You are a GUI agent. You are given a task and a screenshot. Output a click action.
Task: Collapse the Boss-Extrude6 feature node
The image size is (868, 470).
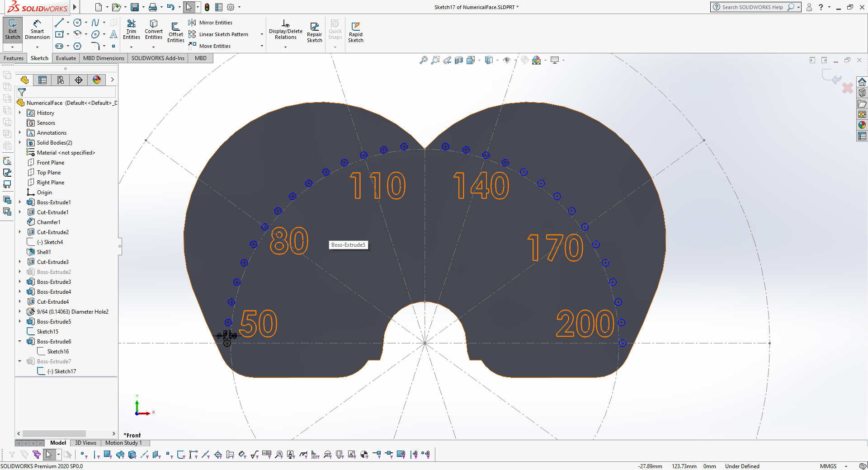pyautogui.click(x=20, y=342)
